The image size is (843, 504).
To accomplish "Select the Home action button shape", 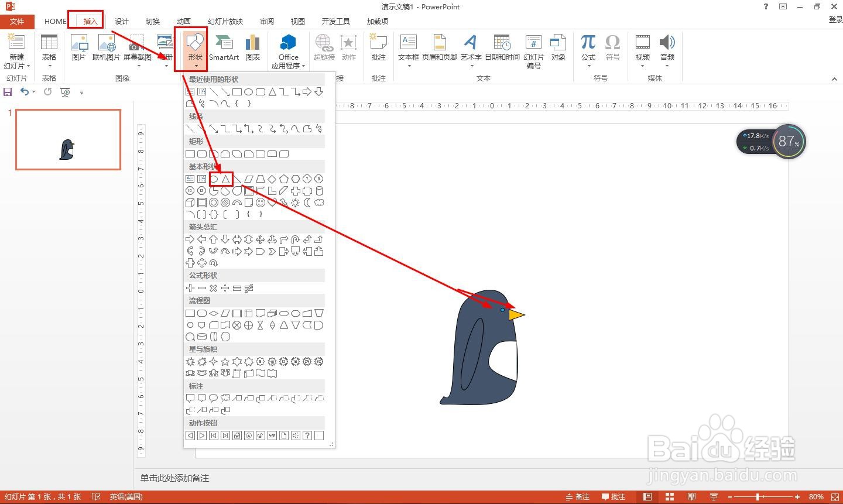I will click(x=237, y=436).
